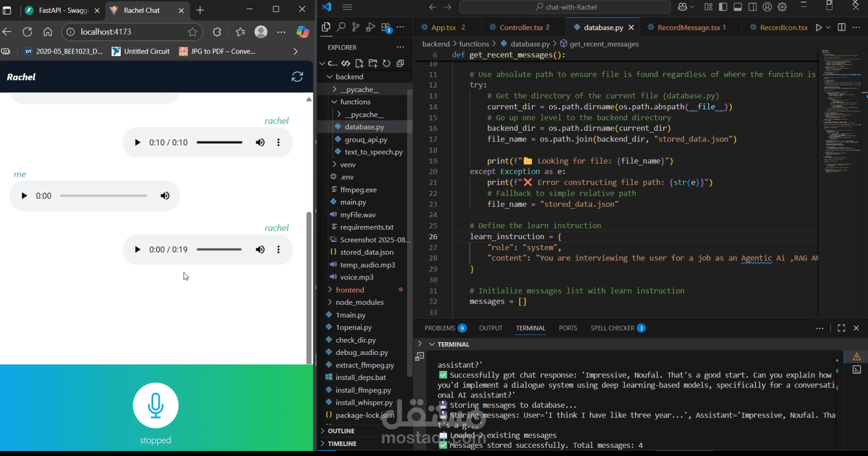This screenshot has height=456, width=868.
Task: Refresh the Explorer file tree
Action: (386, 63)
